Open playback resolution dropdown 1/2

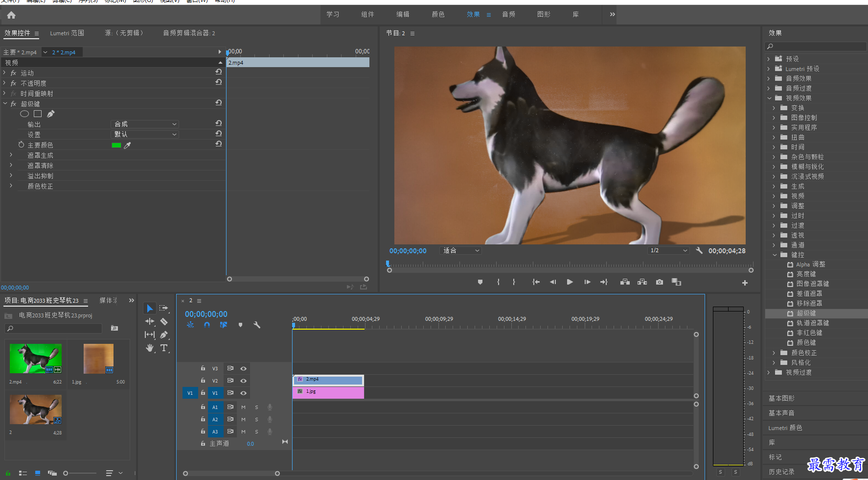point(668,250)
